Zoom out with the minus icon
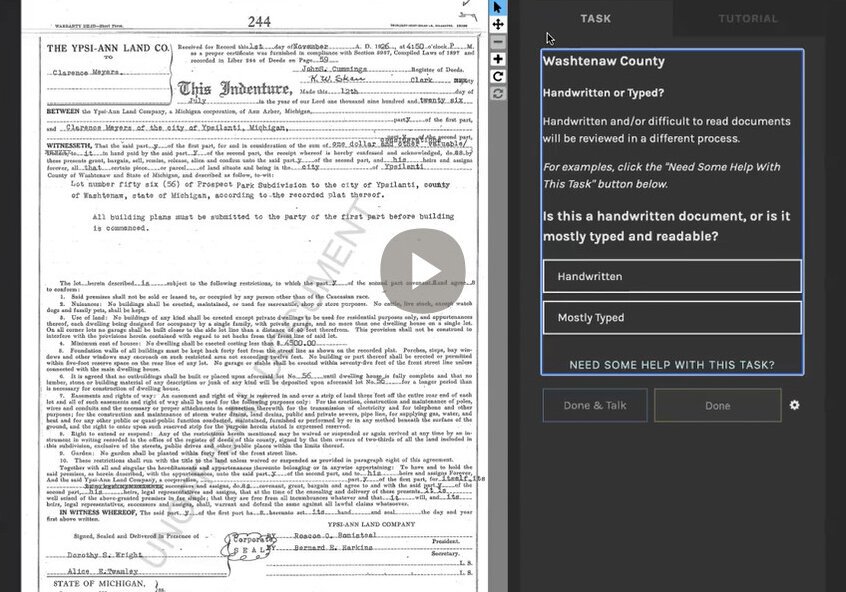 [x=498, y=42]
